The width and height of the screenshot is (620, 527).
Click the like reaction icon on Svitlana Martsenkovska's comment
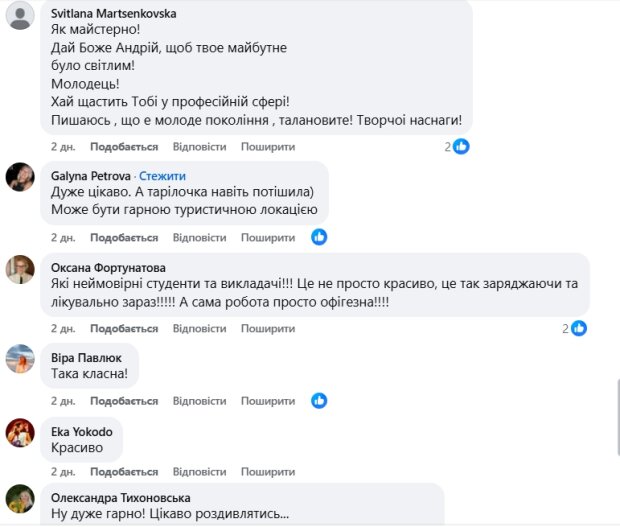click(x=461, y=146)
